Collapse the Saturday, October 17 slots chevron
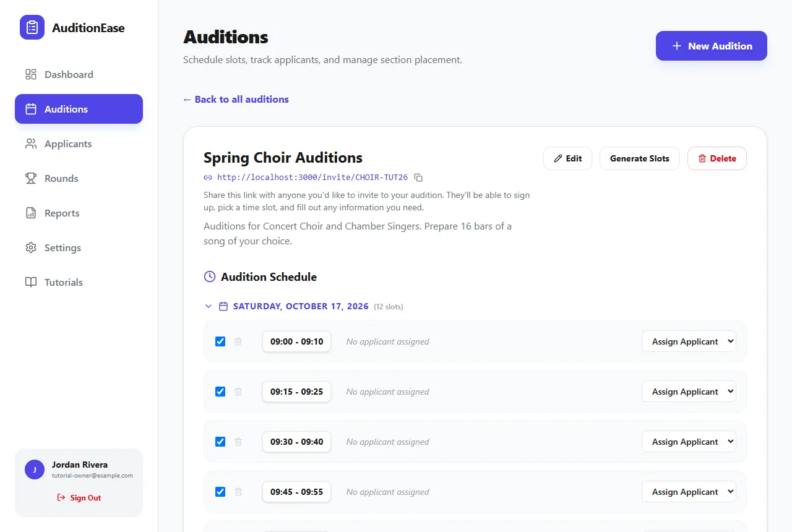792x532 pixels. [208, 306]
